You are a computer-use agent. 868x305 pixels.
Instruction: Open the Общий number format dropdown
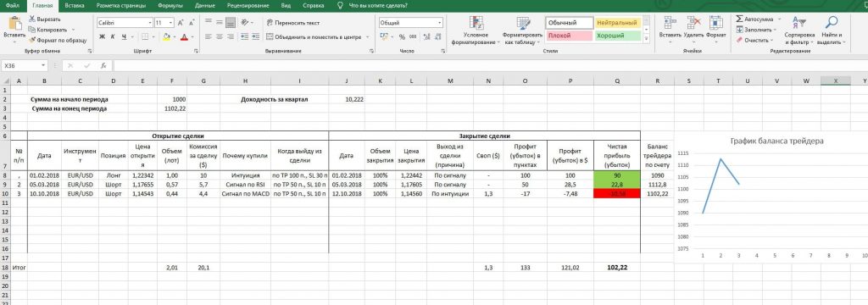point(440,23)
